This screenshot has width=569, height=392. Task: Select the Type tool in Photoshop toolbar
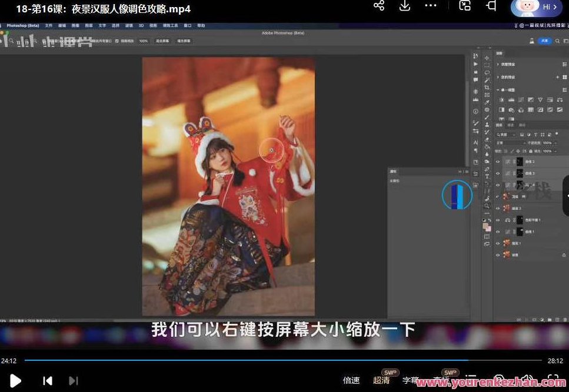[487, 177]
